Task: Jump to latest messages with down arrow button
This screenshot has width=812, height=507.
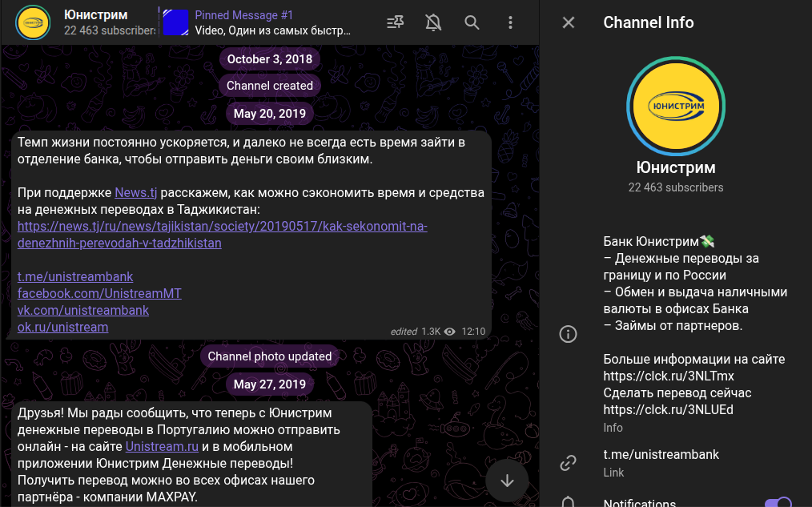Action: (507, 481)
